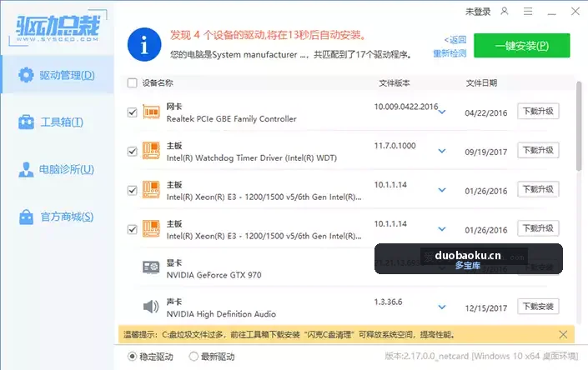Click the Realtek network card icon

[151, 112]
